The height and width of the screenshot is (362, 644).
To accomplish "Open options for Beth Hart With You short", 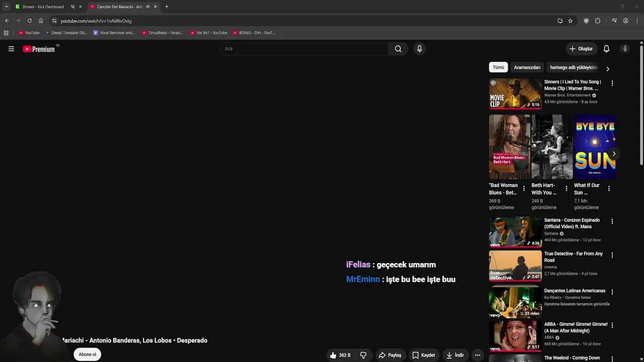I will tap(566, 189).
